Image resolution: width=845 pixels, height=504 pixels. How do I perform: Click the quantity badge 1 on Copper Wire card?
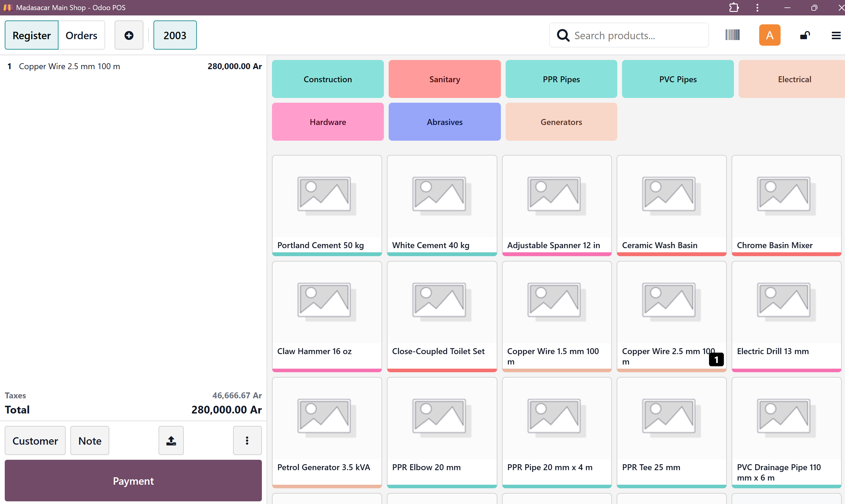pyautogui.click(x=716, y=359)
